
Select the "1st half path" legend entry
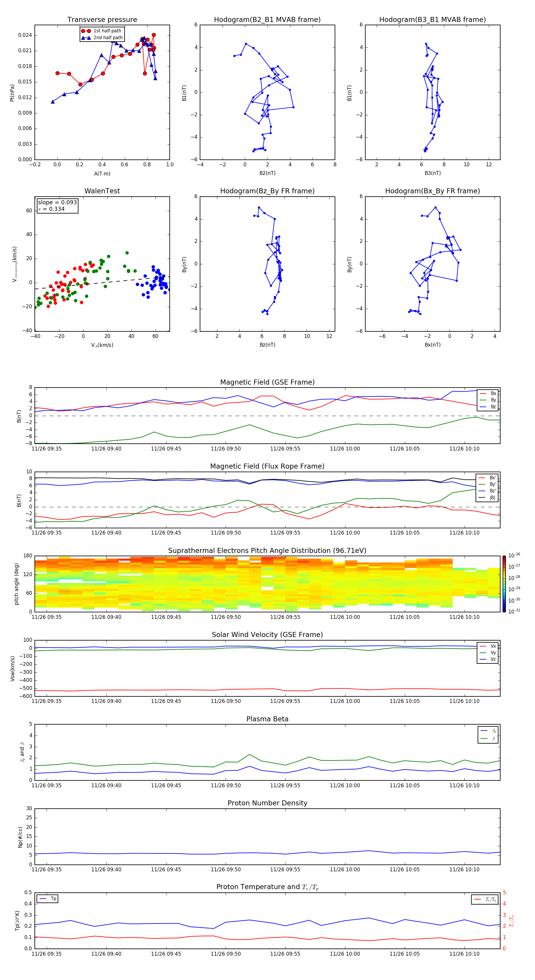click(102, 31)
